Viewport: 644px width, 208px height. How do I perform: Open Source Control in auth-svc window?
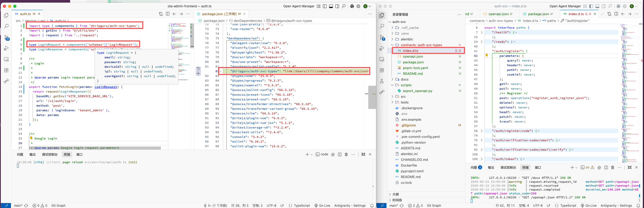coord(382,38)
